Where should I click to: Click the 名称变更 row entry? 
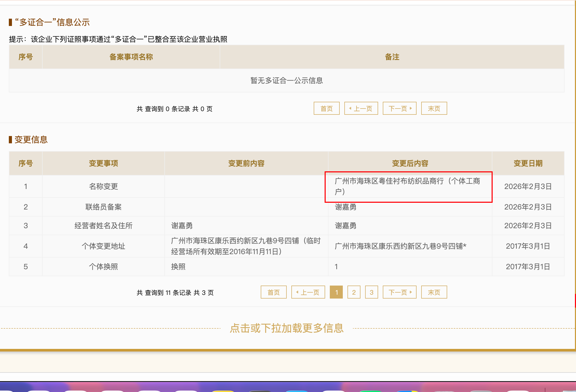[103, 186]
